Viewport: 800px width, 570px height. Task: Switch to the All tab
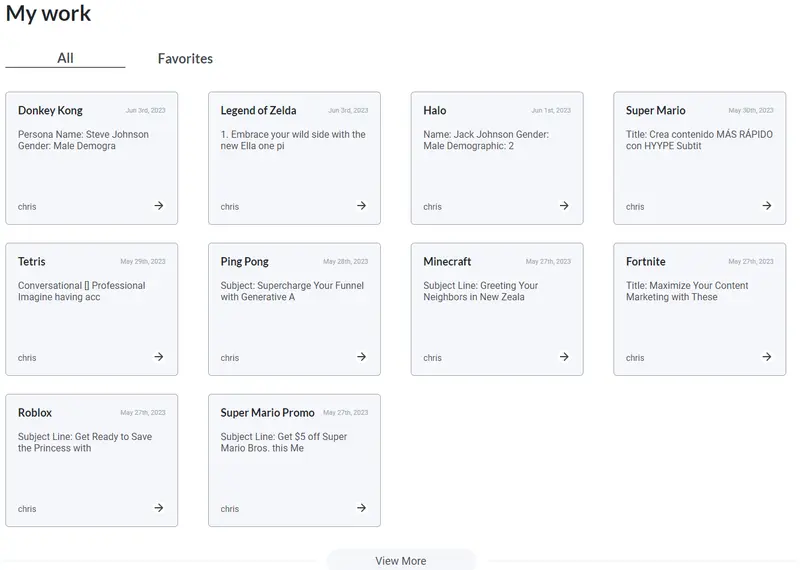[x=65, y=58]
